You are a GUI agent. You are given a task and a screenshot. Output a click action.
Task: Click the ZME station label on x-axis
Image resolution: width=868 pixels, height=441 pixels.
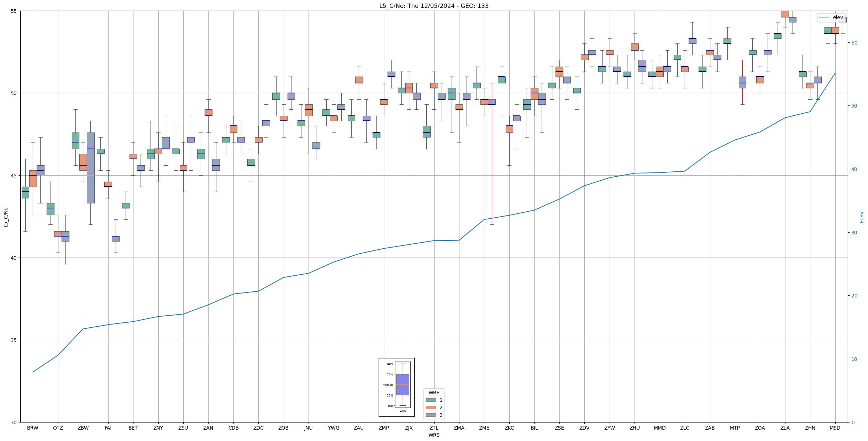[484, 428]
